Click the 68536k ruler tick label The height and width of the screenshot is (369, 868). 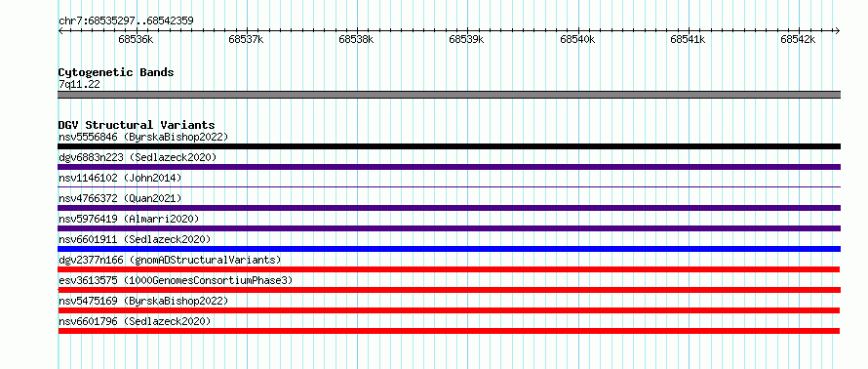click(136, 39)
